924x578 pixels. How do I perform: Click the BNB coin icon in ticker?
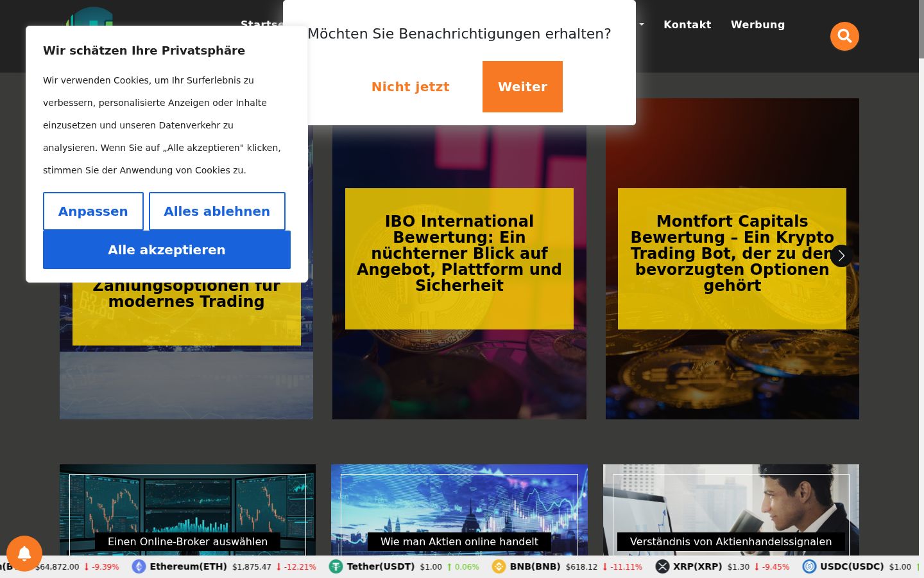point(499,566)
